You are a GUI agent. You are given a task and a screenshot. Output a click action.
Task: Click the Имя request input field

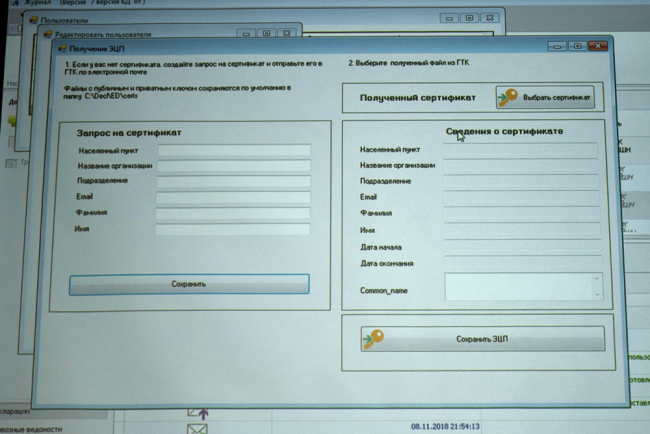pos(233,230)
